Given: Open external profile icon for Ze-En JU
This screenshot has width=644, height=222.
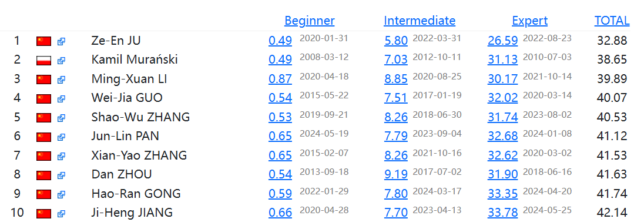Looking at the screenshot, I should (x=61, y=41).
